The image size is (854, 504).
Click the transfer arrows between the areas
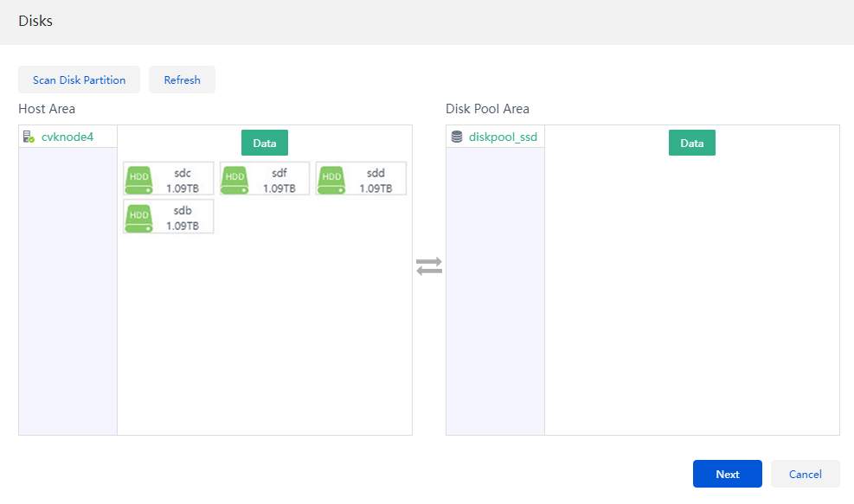(x=429, y=266)
